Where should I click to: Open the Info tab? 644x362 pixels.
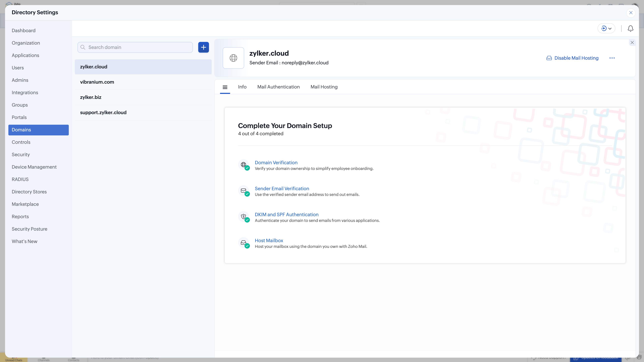242,87
